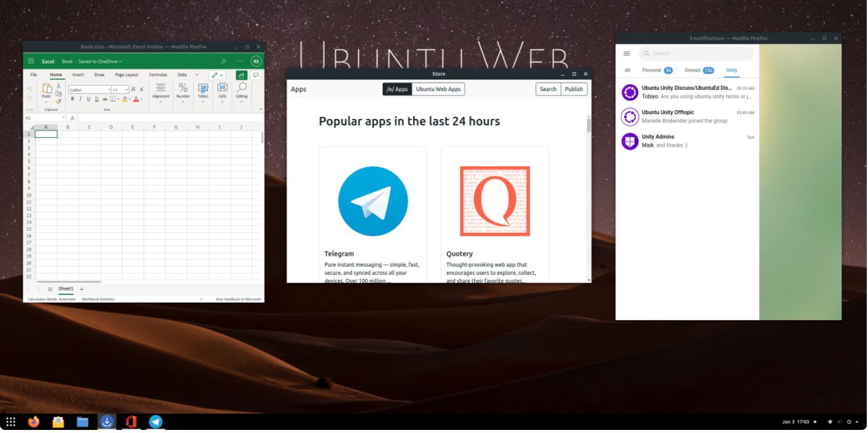
Task: Click the fx insert function icon
Action: pos(72,118)
